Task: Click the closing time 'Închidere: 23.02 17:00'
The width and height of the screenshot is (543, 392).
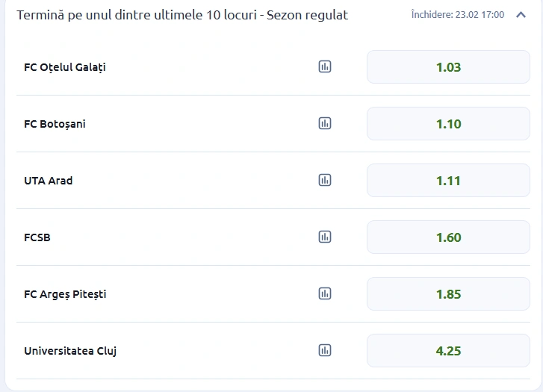Action: [x=457, y=15]
